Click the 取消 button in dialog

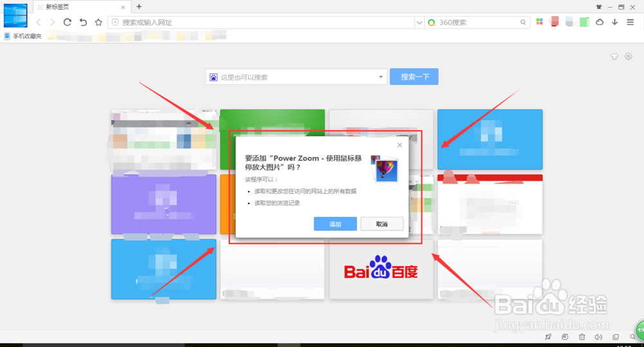coord(382,224)
